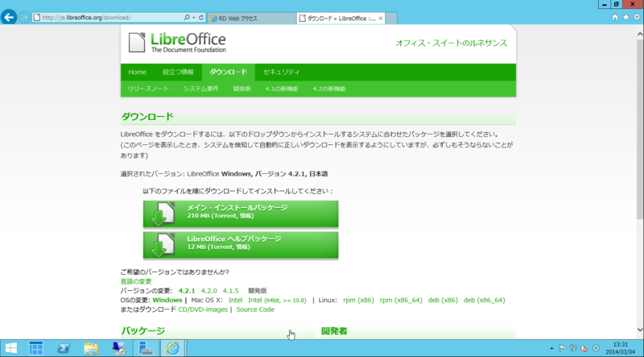644x357 pixels.
Task: Open the server tools icon on taskbar
Action: (x=146, y=348)
